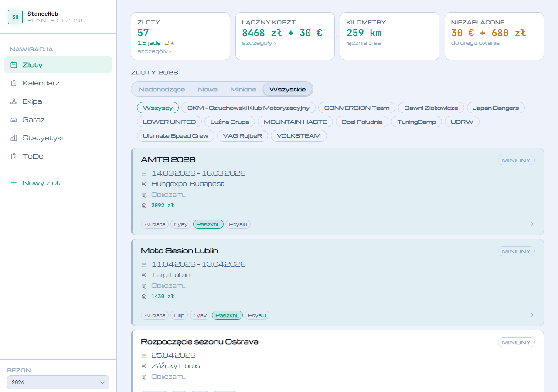Click the AMTS 2026 event title
The width and height of the screenshot is (558, 392).
coord(168,159)
